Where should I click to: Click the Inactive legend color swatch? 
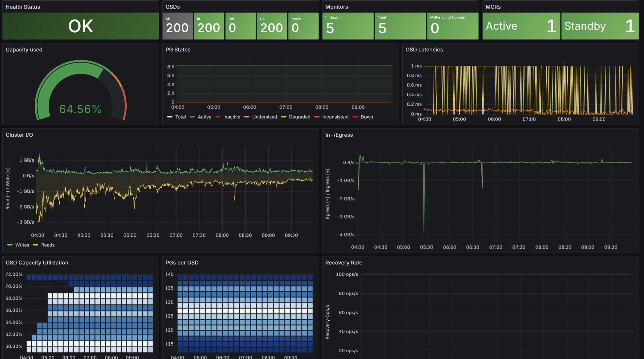[218, 117]
